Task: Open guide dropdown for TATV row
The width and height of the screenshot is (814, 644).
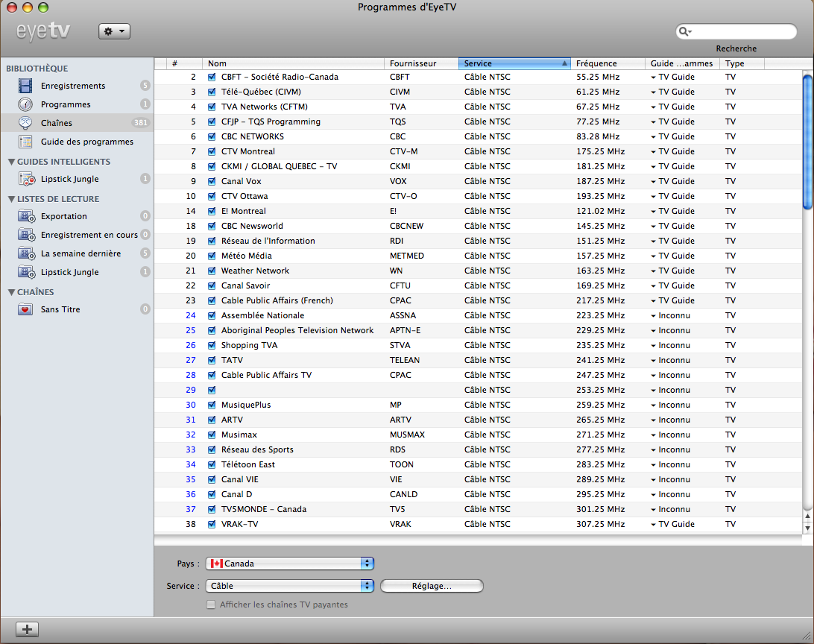Action: pos(653,361)
